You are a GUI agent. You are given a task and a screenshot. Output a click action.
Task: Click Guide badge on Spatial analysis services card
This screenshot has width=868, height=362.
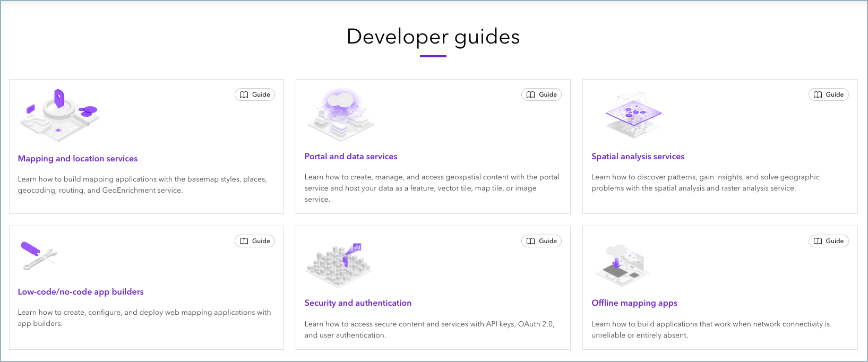coord(829,94)
